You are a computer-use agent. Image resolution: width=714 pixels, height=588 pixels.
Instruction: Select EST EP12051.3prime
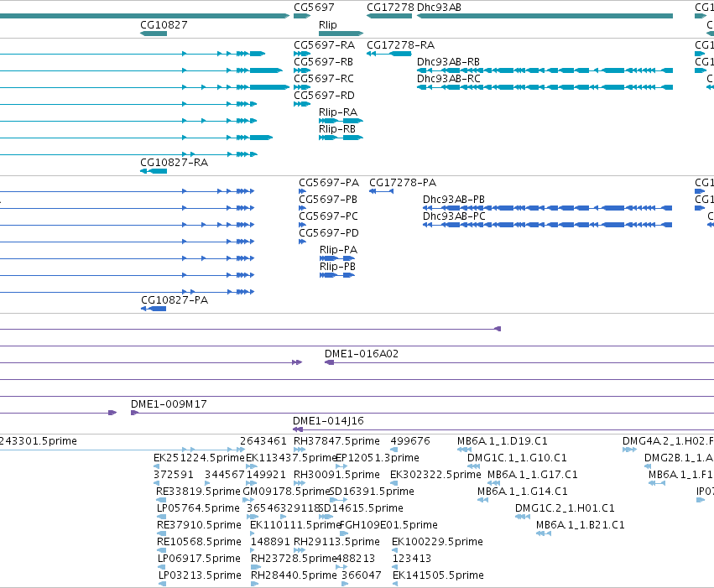[378, 458]
